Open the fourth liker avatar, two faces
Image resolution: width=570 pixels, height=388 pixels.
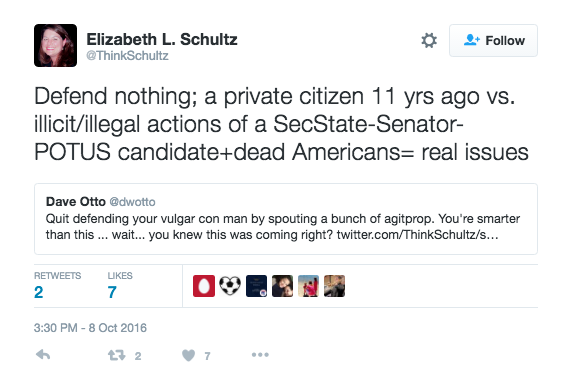[282, 286]
